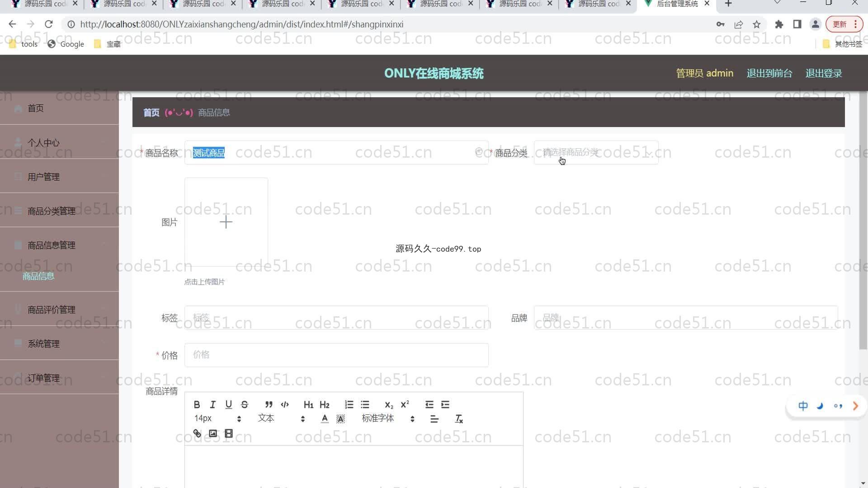Open the share page icon in address bar
The width and height of the screenshot is (868, 488).
pos(738,24)
